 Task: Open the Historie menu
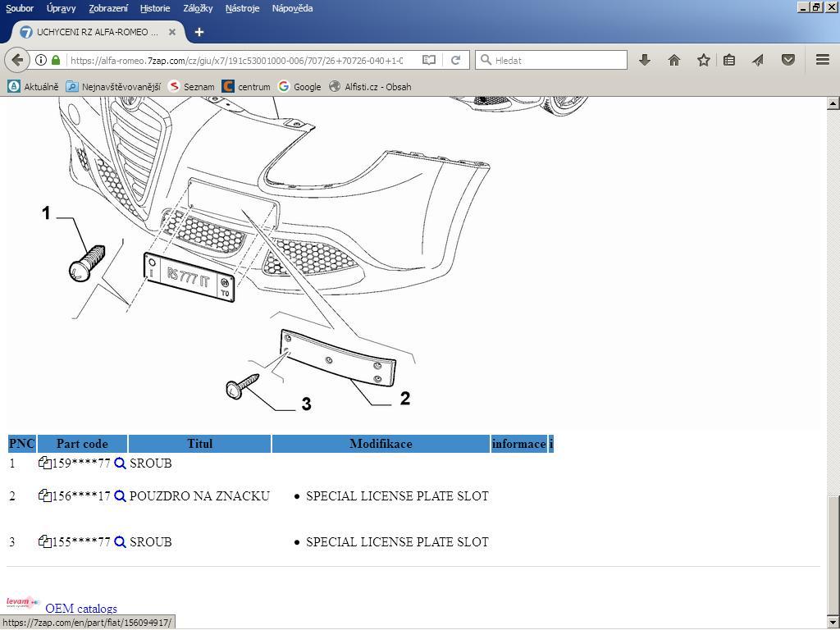coord(155,8)
